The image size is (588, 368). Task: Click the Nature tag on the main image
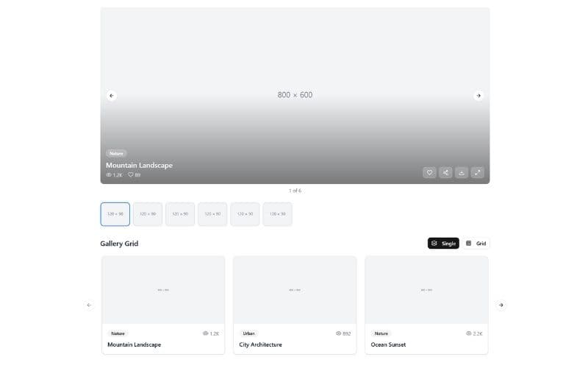(x=116, y=153)
